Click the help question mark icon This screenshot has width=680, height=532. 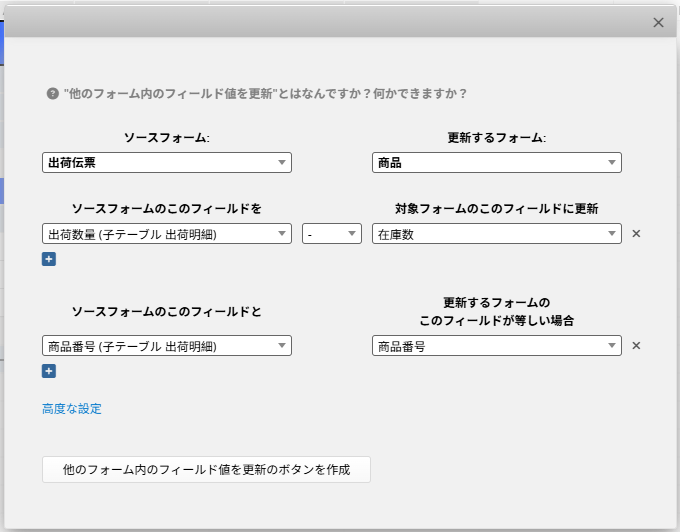pyautogui.click(x=53, y=93)
